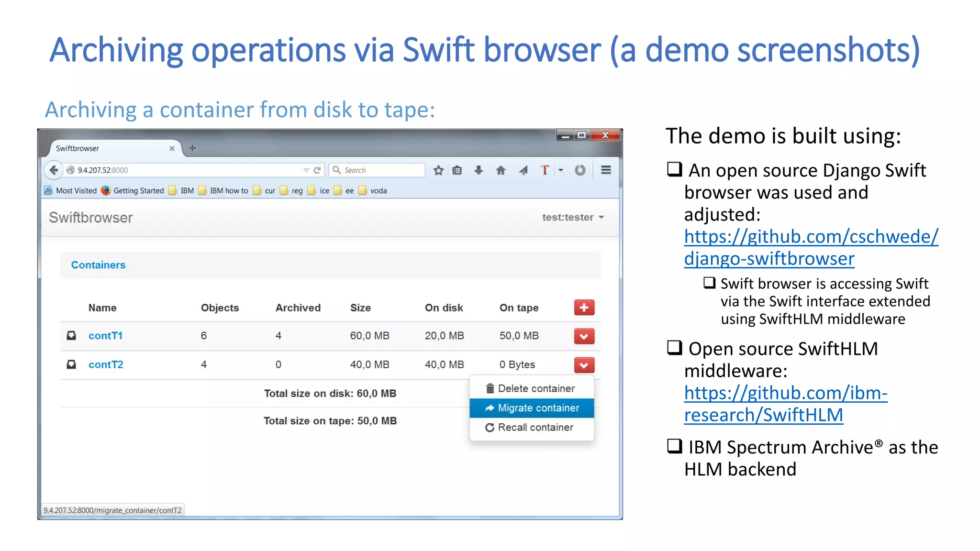Screen dimensions: 980x551
Task: Choose Recall container from the menu
Action: point(532,428)
